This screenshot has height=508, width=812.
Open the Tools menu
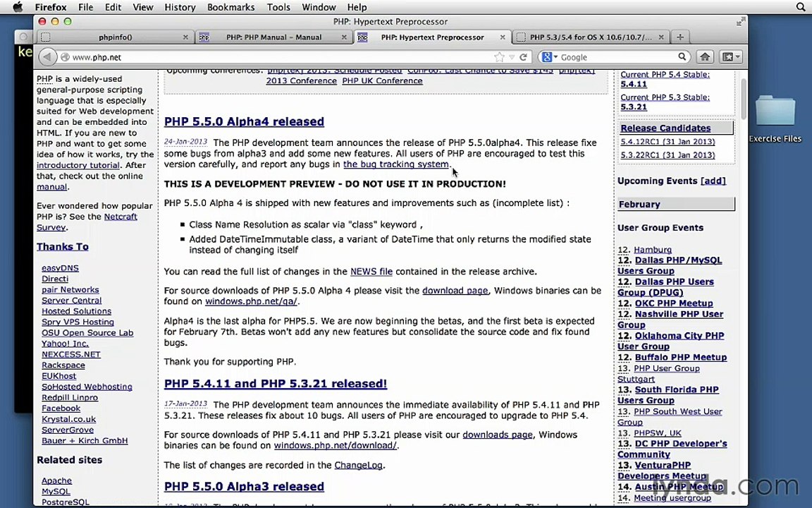pos(278,7)
